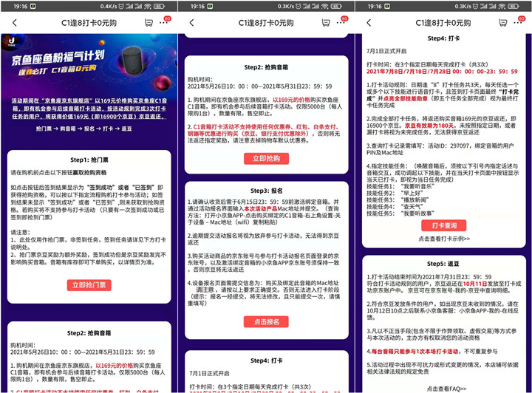Tap the Step2: 抢购音箱 heading above 立即抢购
Screen dimensions: 532x393
(x=266, y=67)
